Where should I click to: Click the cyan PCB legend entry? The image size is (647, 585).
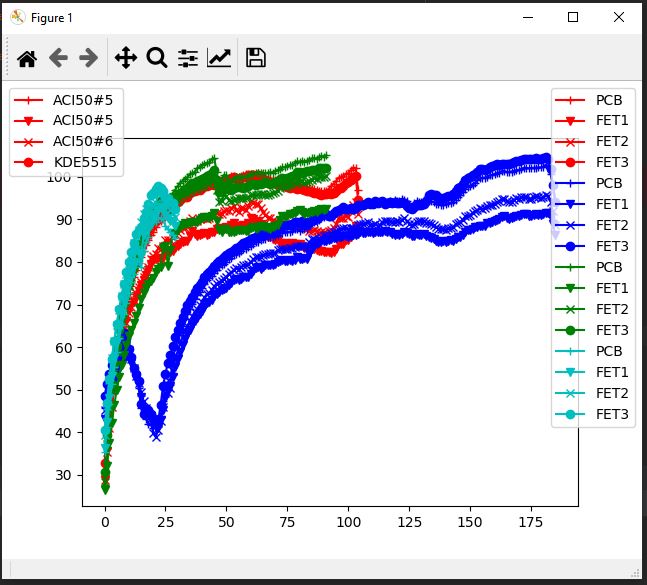588,351
